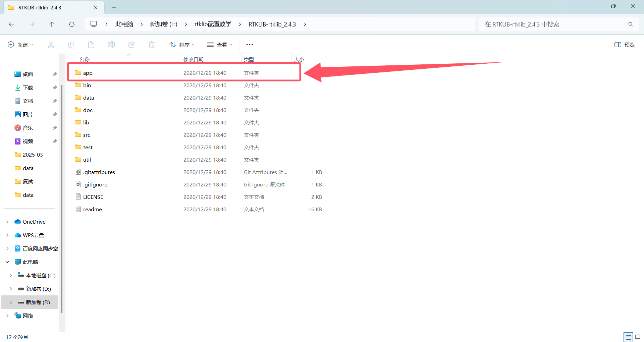This screenshot has height=342, width=644.
Task: Expand 本地磁盘 (C:) in the sidebar
Action: click(x=10, y=275)
